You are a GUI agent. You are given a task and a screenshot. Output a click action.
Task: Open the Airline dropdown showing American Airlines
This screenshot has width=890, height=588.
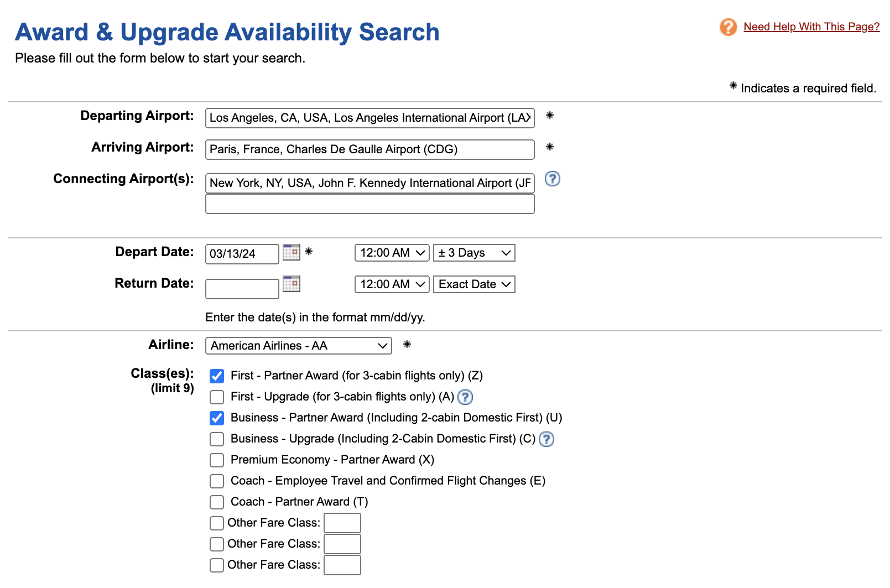299,346
